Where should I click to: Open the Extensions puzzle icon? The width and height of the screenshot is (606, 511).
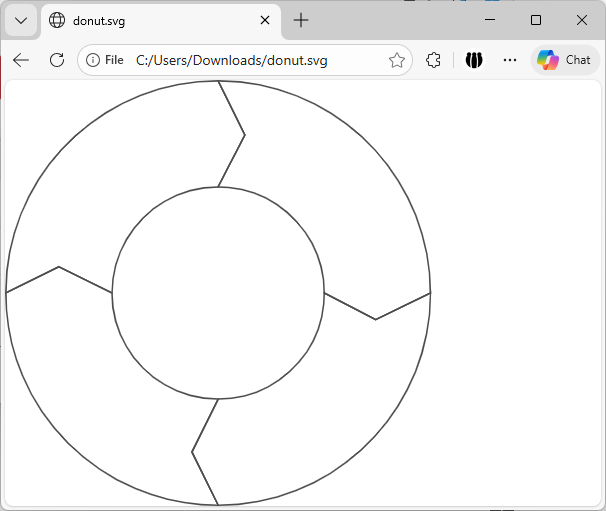click(x=433, y=60)
